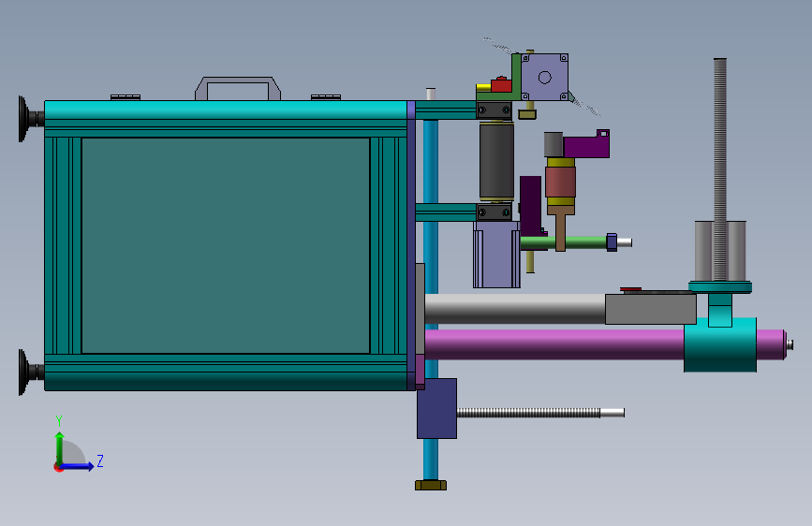Screen dimensions: 812x526
Task: Select the lower teal horizontal support arm
Action: click(446, 212)
